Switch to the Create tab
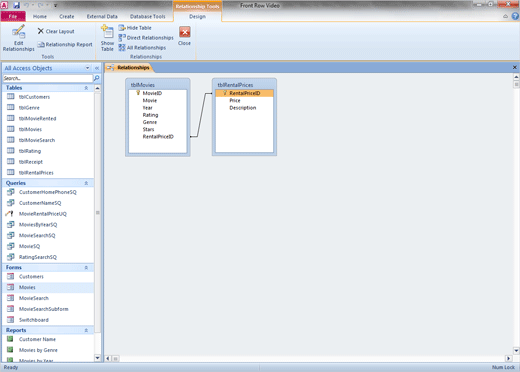 (x=67, y=16)
